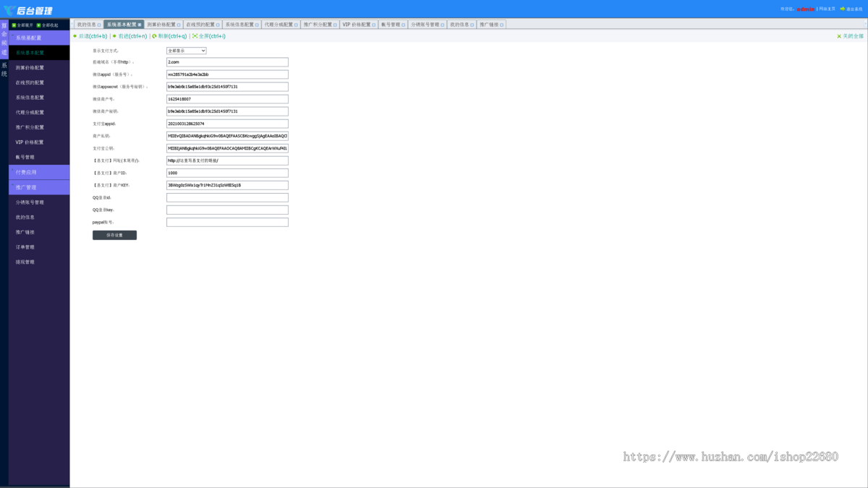This screenshot has height=488, width=868.
Task: Open 系统基本配置 in the sidebar
Action: pyautogui.click(x=39, y=53)
